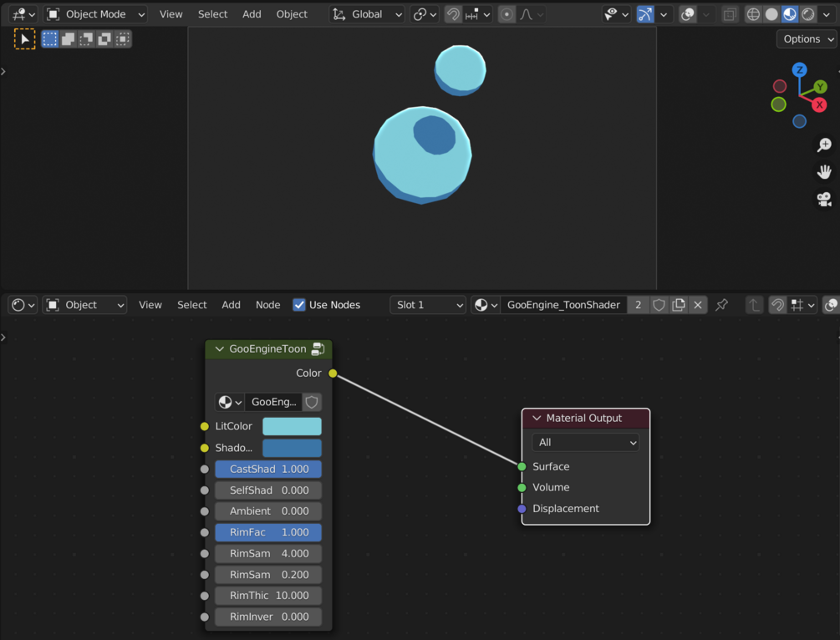The height and width of the screenshot is (640, 840).
Task: Collapse the GooEngineToon node header
Action: 219,349
